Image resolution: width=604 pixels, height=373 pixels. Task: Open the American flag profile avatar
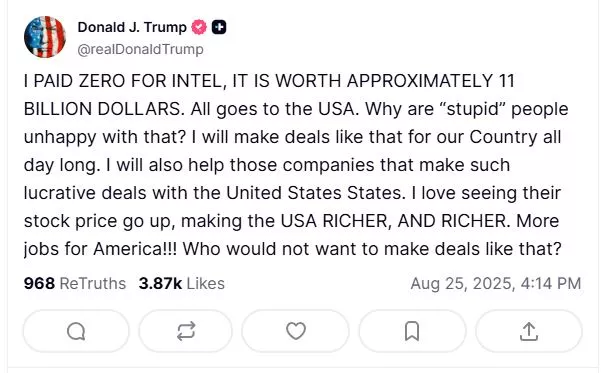pyautogui.click(x=45, y=37)
